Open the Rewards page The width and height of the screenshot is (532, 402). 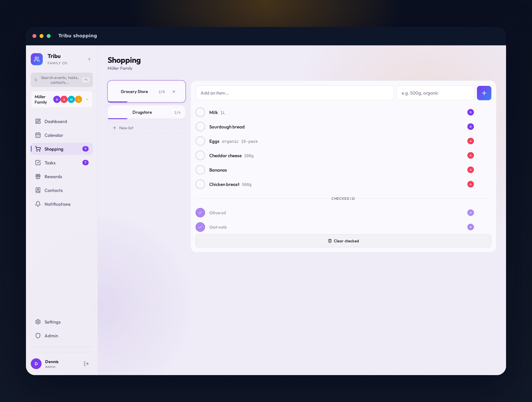62,177
